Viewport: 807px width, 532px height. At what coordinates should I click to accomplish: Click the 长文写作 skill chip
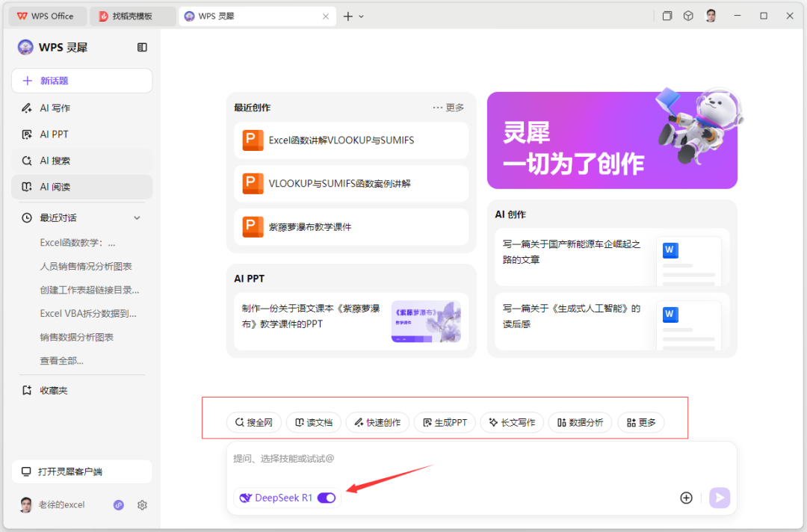tap(512, 422)
